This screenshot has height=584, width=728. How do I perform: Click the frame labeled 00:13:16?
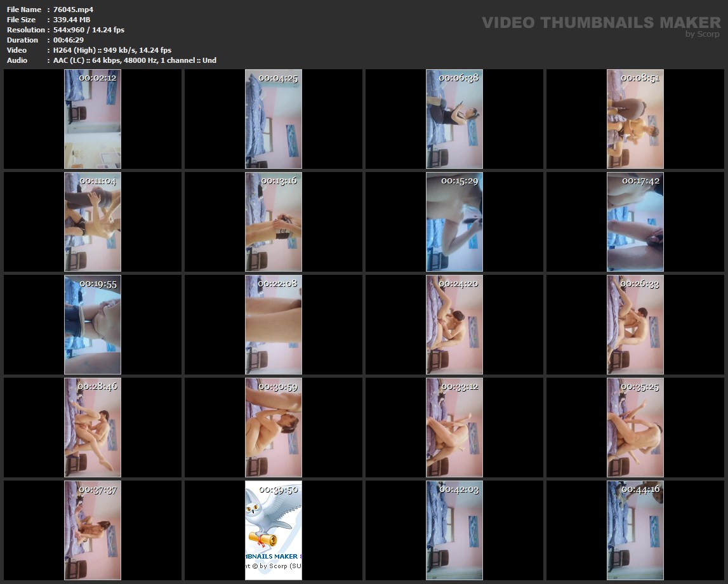pyautogui.click(x=274, y=222)
